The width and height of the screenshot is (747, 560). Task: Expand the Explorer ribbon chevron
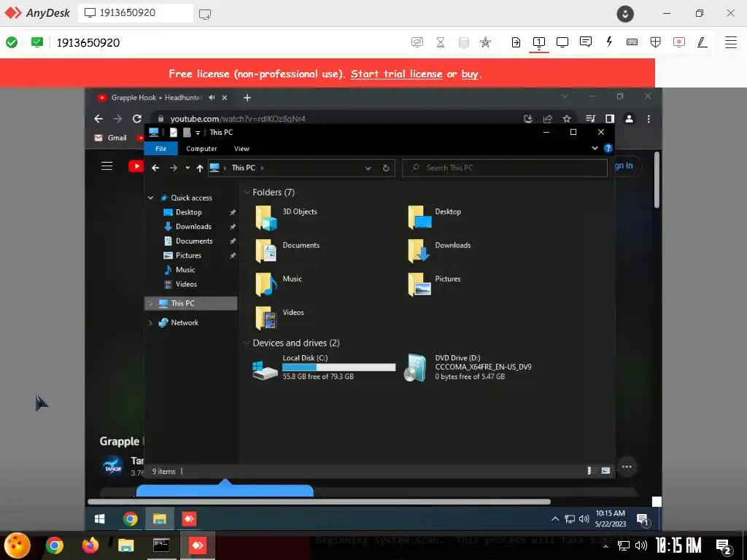pyautogui.click(x=595, y=148)
